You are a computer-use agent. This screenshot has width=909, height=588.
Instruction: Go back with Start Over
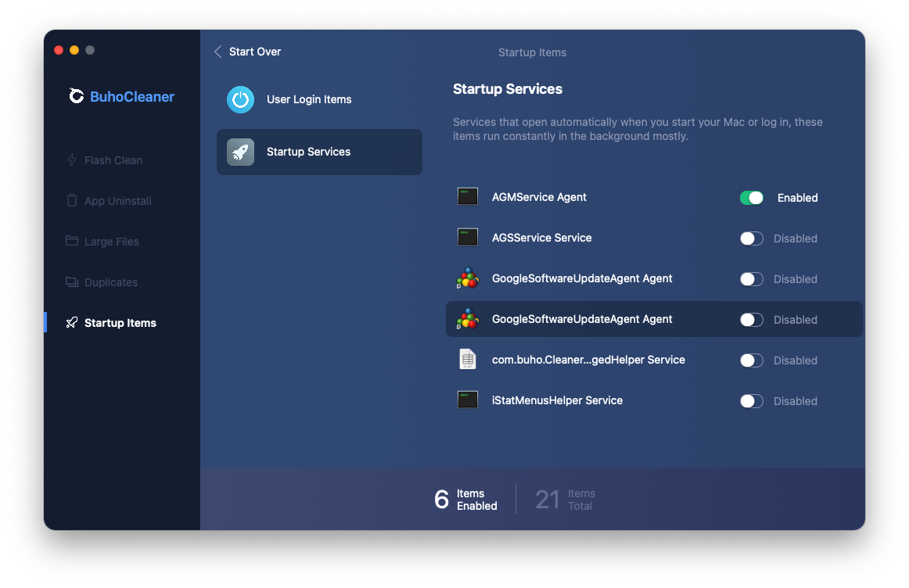pos(247,52)
